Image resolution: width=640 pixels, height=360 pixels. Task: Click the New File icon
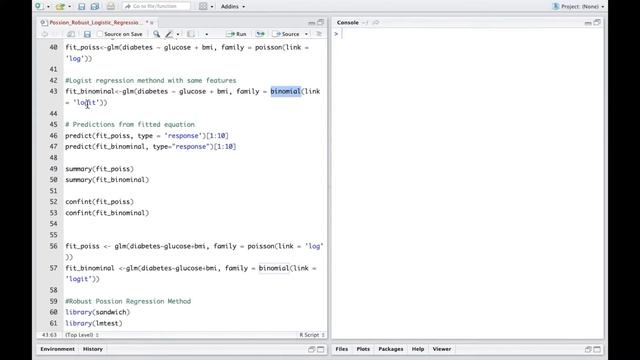tap(39, 6)
